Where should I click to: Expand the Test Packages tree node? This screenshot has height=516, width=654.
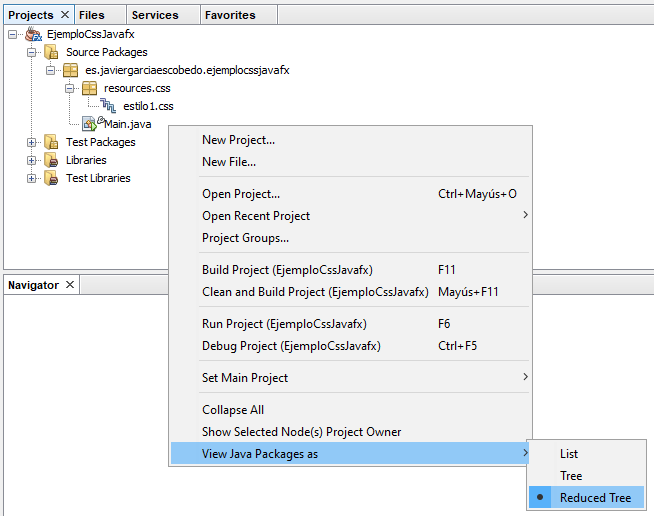click(x=32, y=142)
